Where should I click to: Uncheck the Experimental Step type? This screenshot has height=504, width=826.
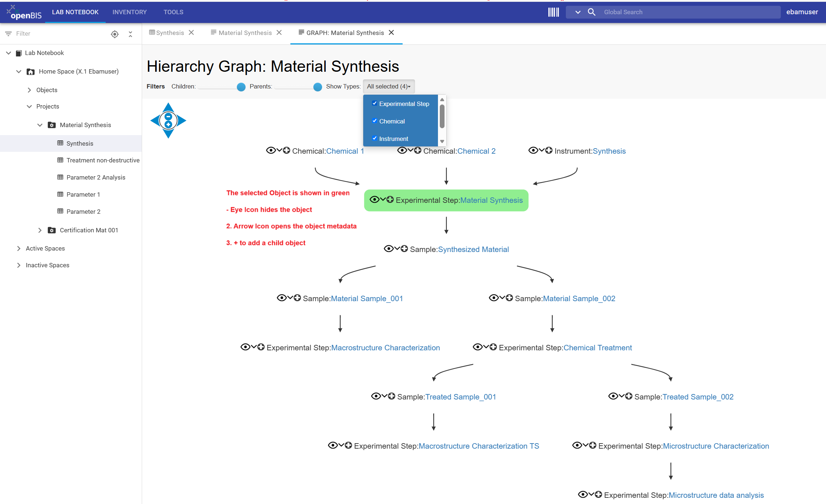coord(375,103)
